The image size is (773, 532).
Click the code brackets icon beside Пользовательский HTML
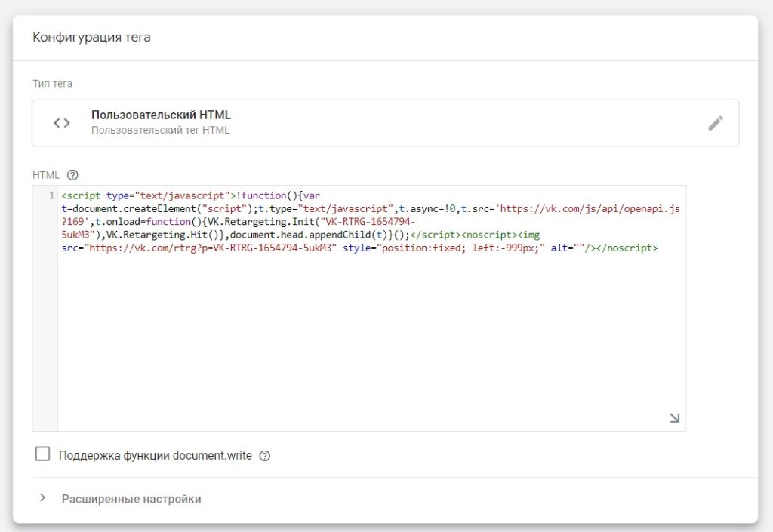[x=62, y=123]
